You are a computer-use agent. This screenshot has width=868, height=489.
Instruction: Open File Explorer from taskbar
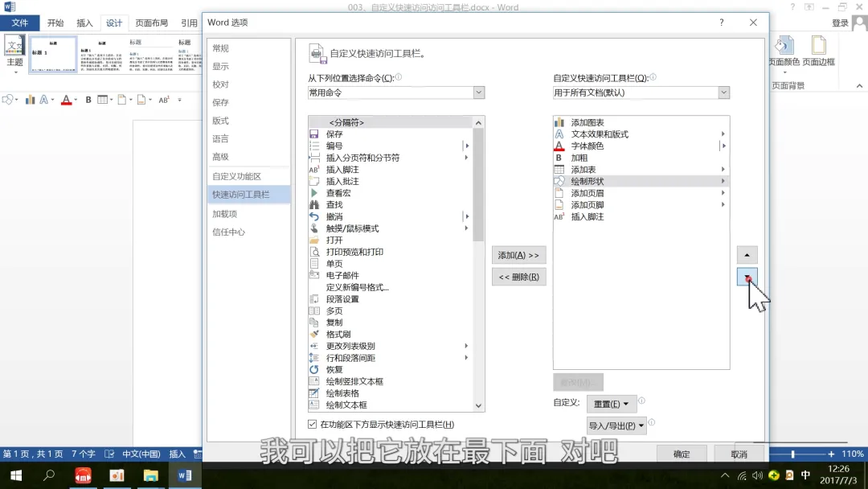click(x=150, y=475)
